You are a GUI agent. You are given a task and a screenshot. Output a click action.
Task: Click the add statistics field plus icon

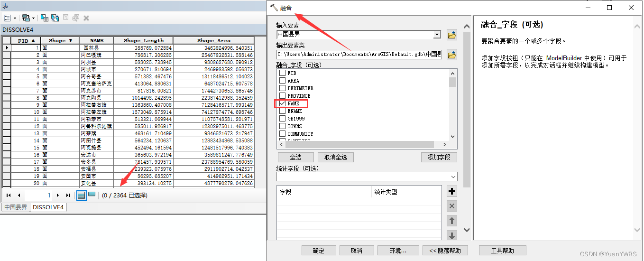[x=452, y=191]
